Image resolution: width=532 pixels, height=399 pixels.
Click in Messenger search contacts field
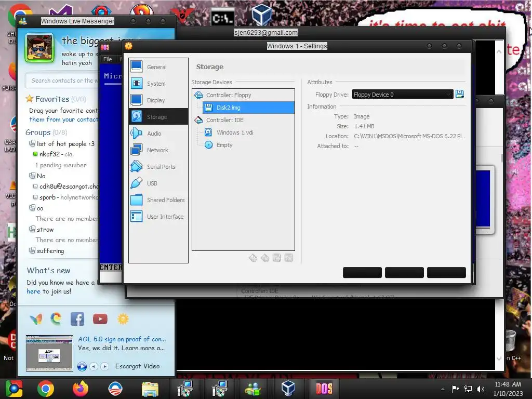[62, 81]
